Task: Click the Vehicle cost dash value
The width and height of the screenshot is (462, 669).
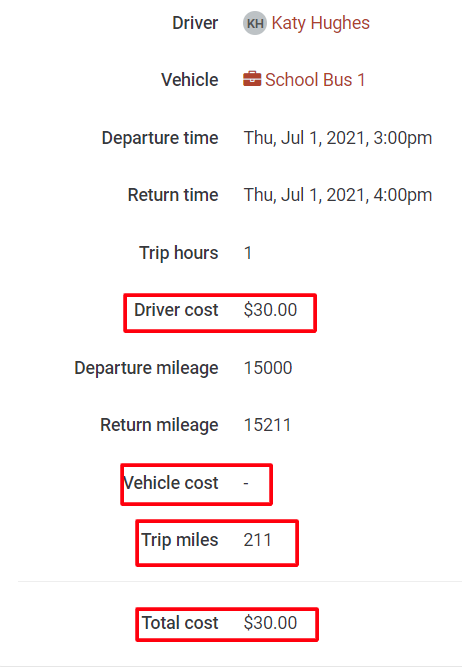Action: [x=246, y=483]
